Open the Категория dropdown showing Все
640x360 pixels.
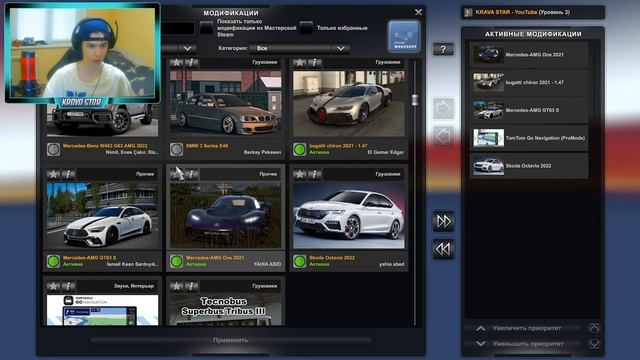299,48
